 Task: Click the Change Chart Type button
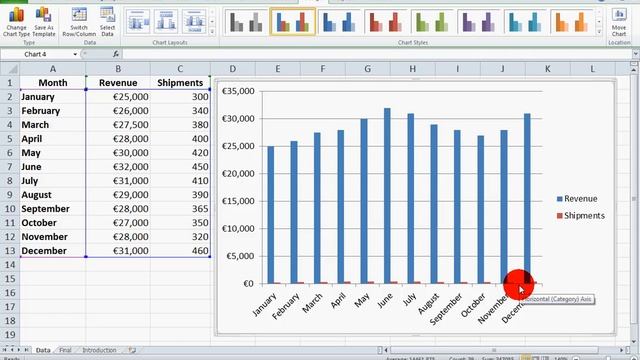16,22
